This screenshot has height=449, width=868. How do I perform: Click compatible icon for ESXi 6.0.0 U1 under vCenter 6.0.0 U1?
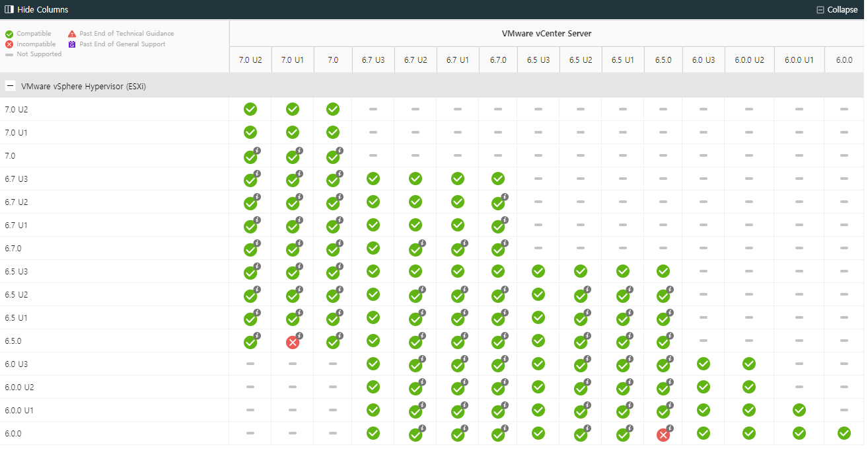(x=799, y=410)
